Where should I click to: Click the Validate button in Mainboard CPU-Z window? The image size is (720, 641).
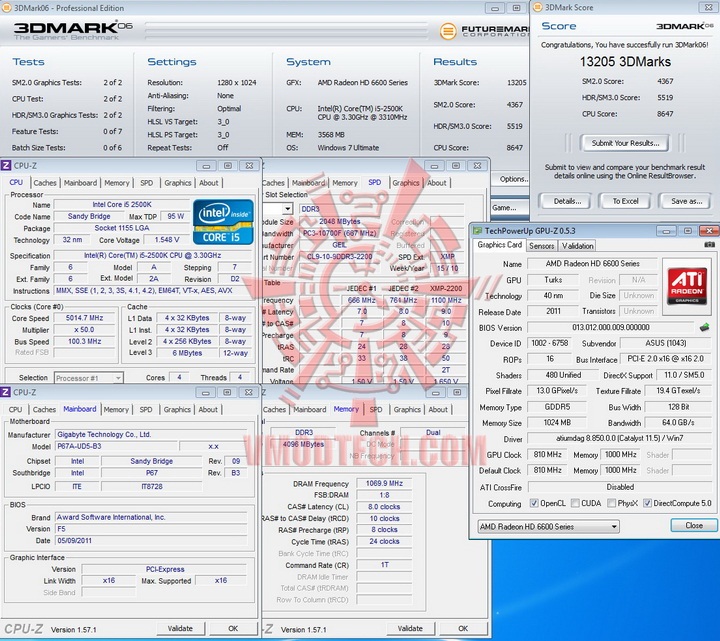click(x=180, y=629)
